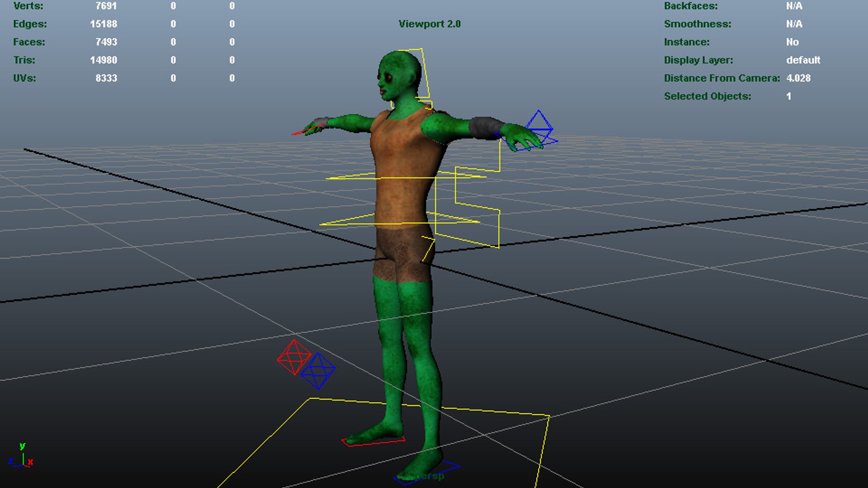The height and width of the screenshot is (488, 868).
Task: Click the Faces count 7493
Action: click(106, 42)
